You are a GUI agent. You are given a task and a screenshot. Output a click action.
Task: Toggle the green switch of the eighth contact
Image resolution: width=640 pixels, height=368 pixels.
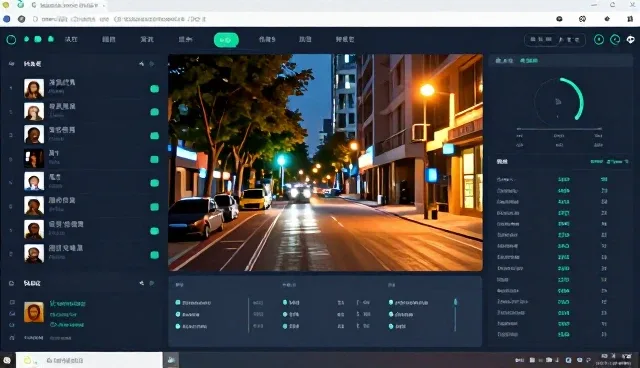point(154,255)
